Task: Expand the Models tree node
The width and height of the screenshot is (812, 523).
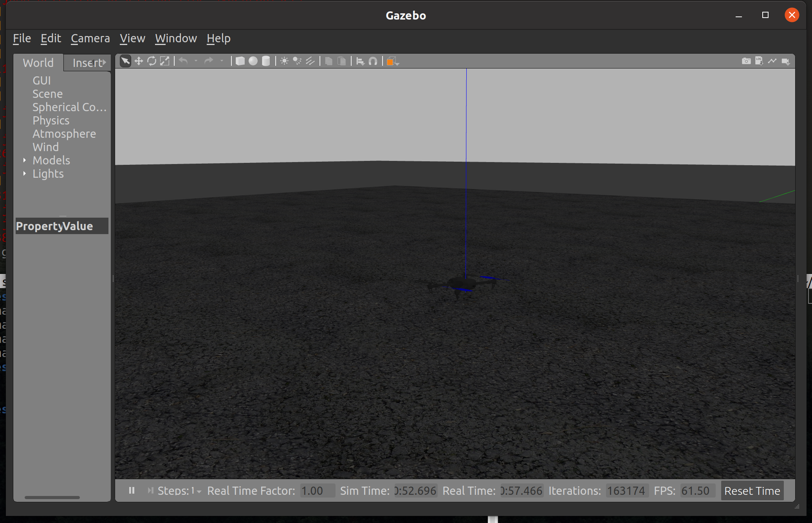Action: point(25,160)
